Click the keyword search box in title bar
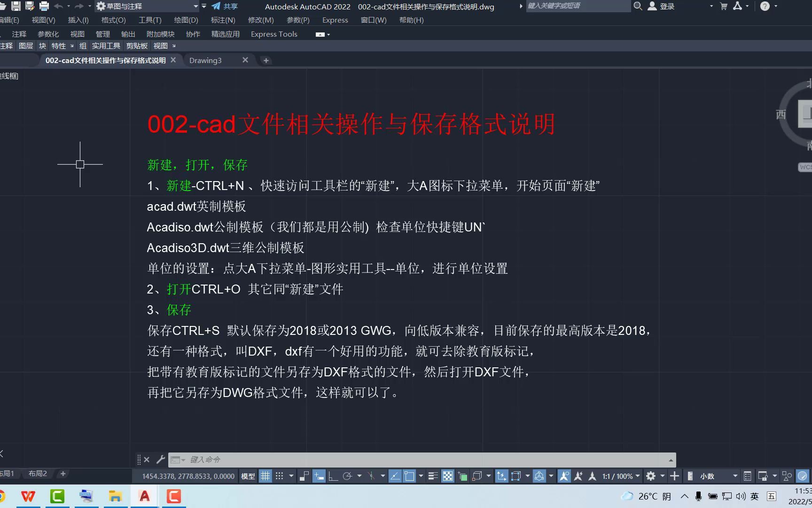Image resolution: width=812 pixels, height=508 pixels. pos(578,6)
